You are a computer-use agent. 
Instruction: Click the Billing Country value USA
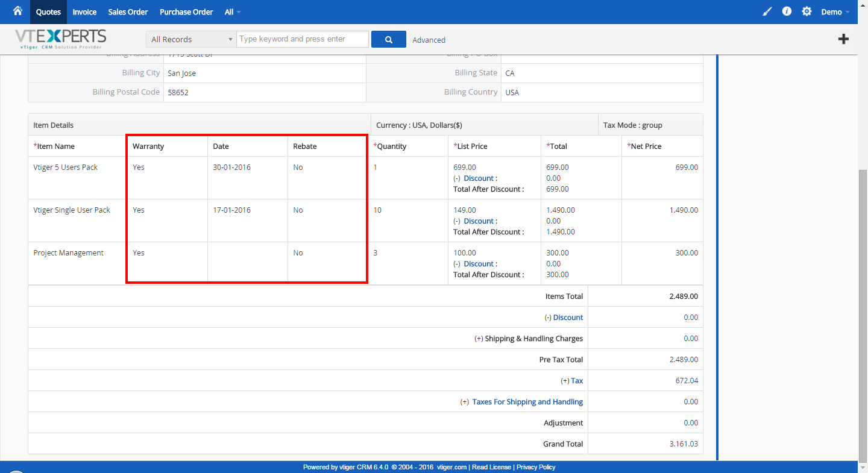point(512,93)
